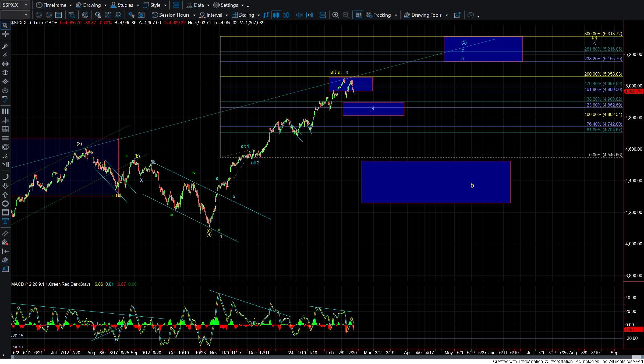Click the 4,966.70 last price marker
This screenshot has height=364, width=644.
pyautogui.click(x=633, y=91)
